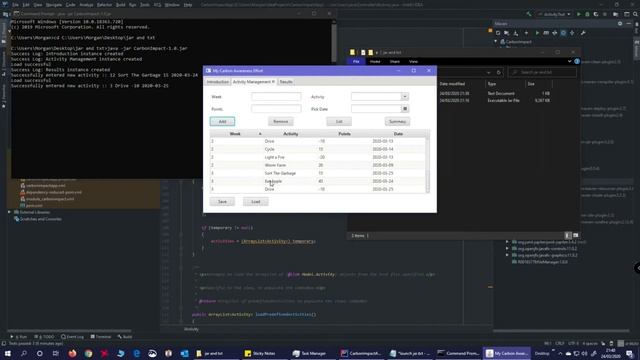
Task: Open the File menu in IntelliJ
Action: point(15,5)
